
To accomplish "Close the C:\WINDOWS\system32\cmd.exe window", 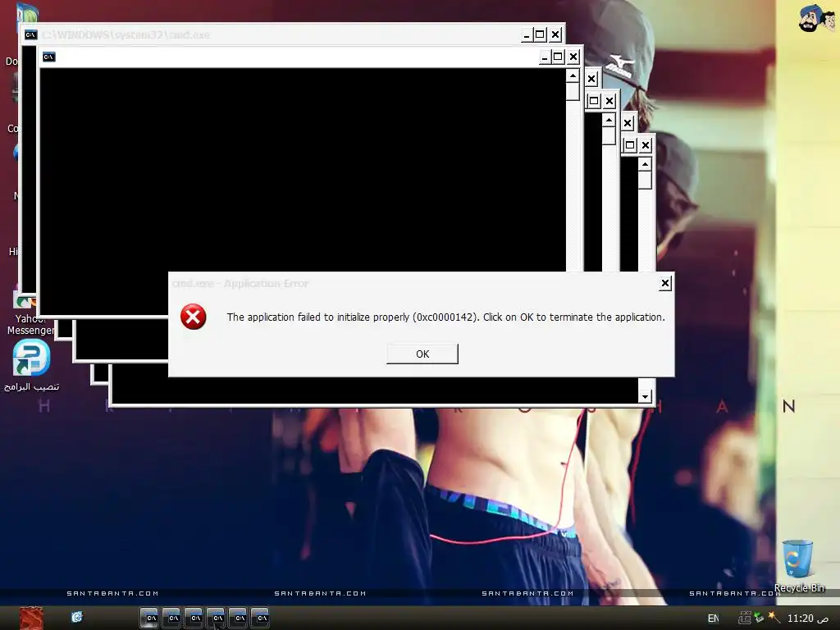I will (x=555, y=34).
